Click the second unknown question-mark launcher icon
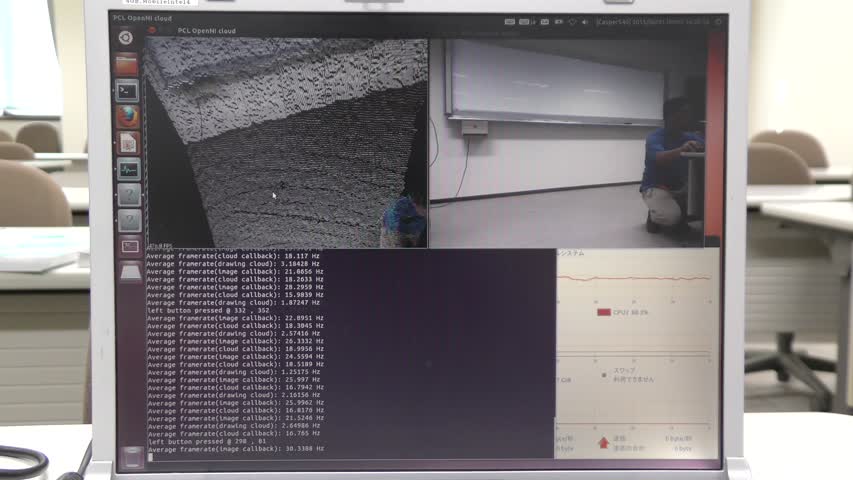The height and width of the screenshot is (480, 853). (129, 221)
